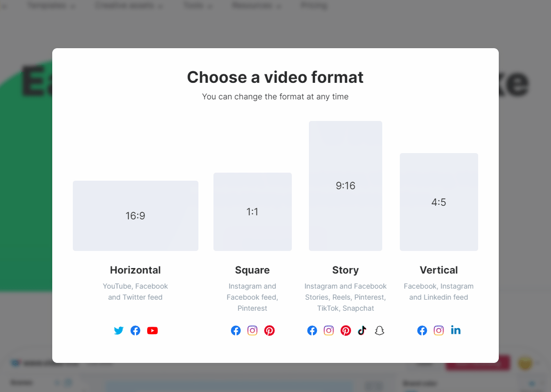Click the Instagram icon under Square format
551x392 pixels.
tap(252, 330)
